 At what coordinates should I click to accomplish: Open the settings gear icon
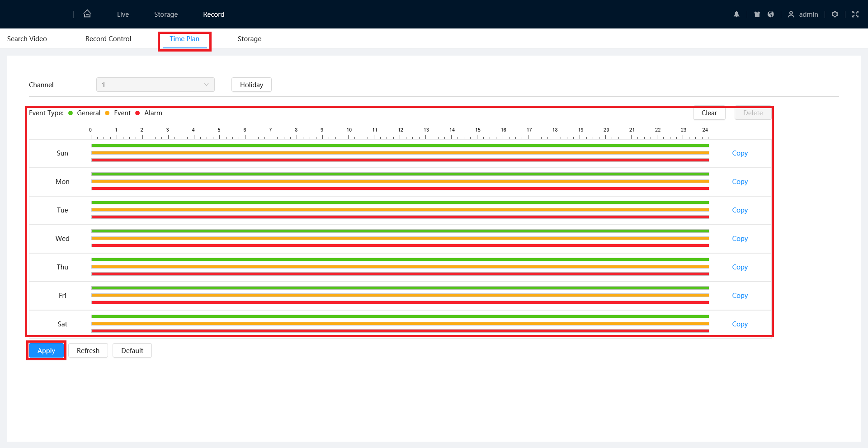pos(835,14)
